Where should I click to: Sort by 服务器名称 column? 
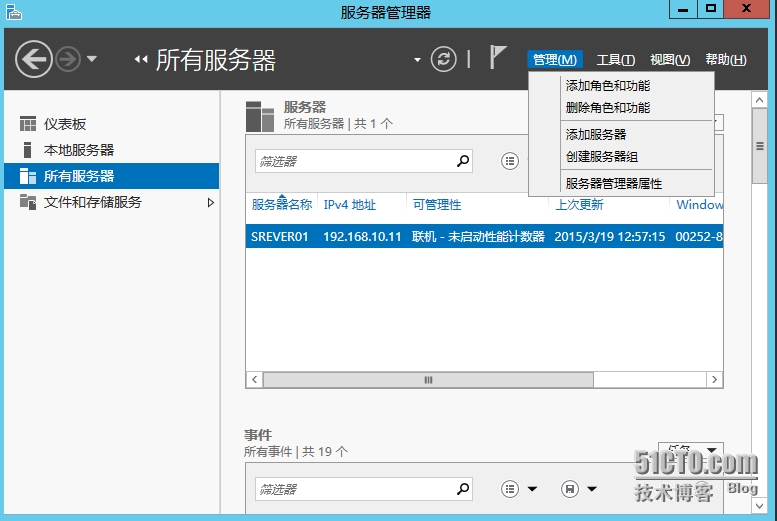click(281, 205)
